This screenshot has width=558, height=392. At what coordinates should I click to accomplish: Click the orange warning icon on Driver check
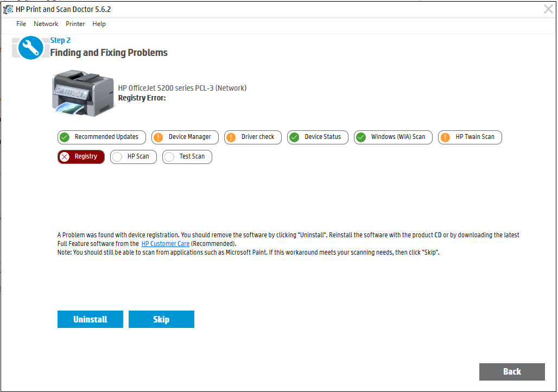tap(231, 137)
